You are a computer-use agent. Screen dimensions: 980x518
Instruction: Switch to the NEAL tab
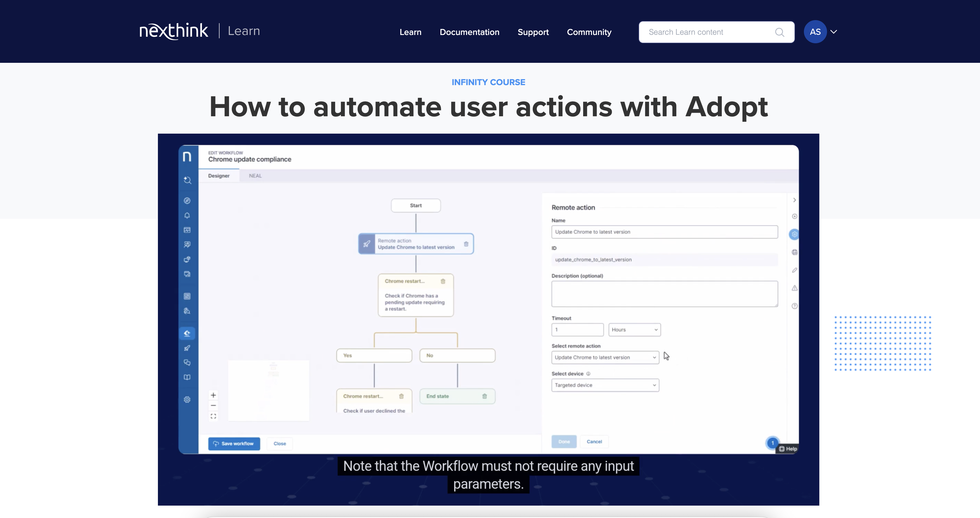[255, 176]
